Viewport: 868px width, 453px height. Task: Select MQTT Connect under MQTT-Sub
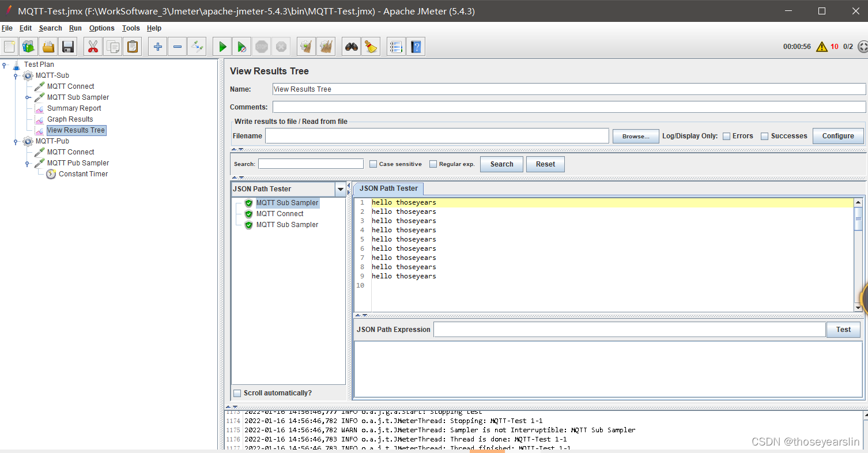70,86
